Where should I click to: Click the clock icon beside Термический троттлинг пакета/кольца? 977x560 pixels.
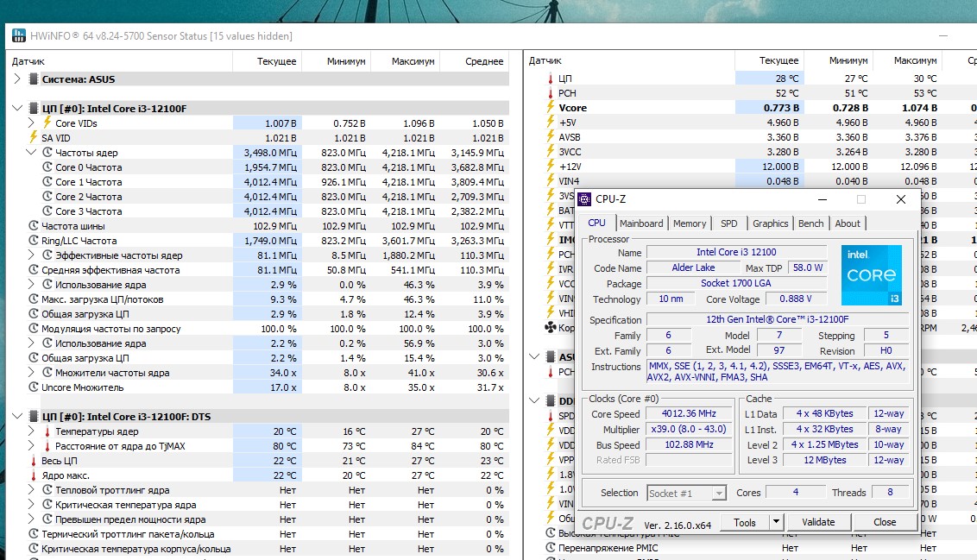33,534
